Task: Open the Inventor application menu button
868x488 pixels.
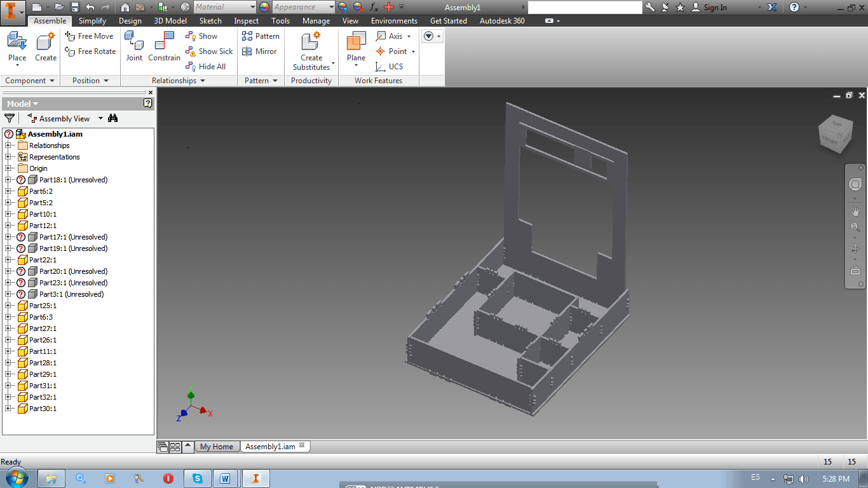Action: pyautogui.click(x=13, y=12)
